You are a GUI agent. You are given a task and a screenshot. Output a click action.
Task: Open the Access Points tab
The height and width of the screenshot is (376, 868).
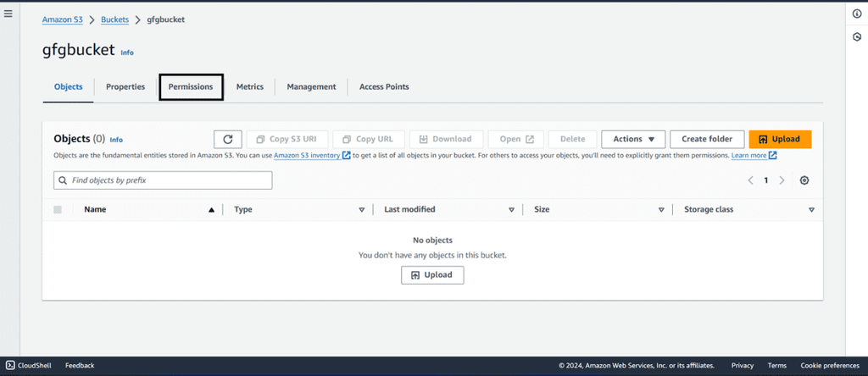384,87
